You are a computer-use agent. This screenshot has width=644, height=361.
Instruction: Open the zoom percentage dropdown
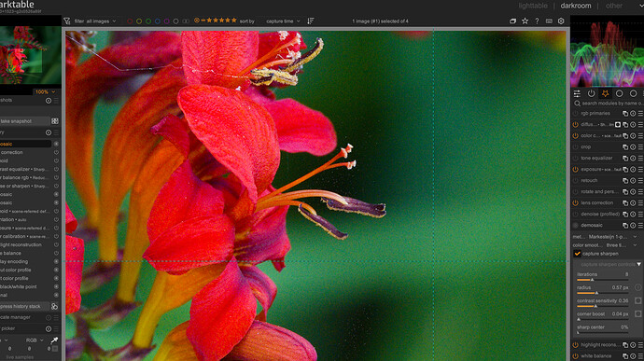click(x=45, y=92)
